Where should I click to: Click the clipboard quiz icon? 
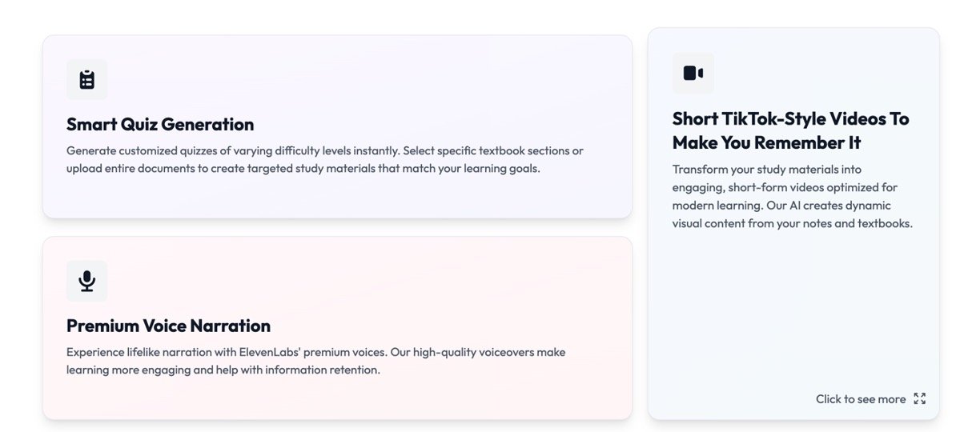click(x=87, y=80)
